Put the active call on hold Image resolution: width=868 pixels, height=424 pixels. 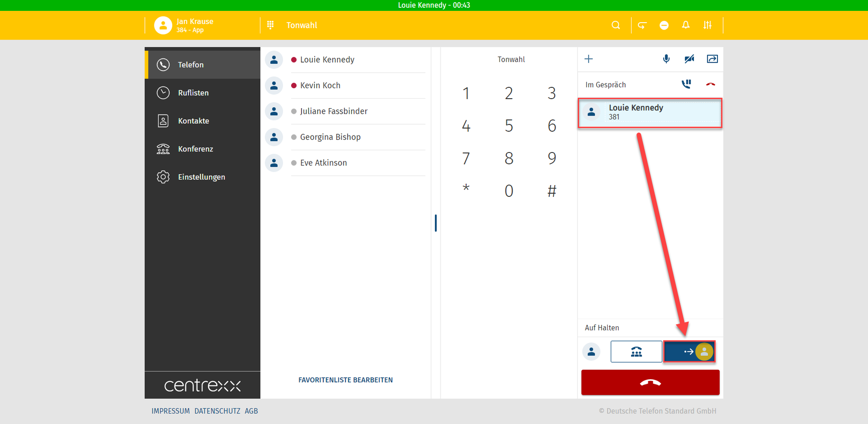tap(686, 84)
